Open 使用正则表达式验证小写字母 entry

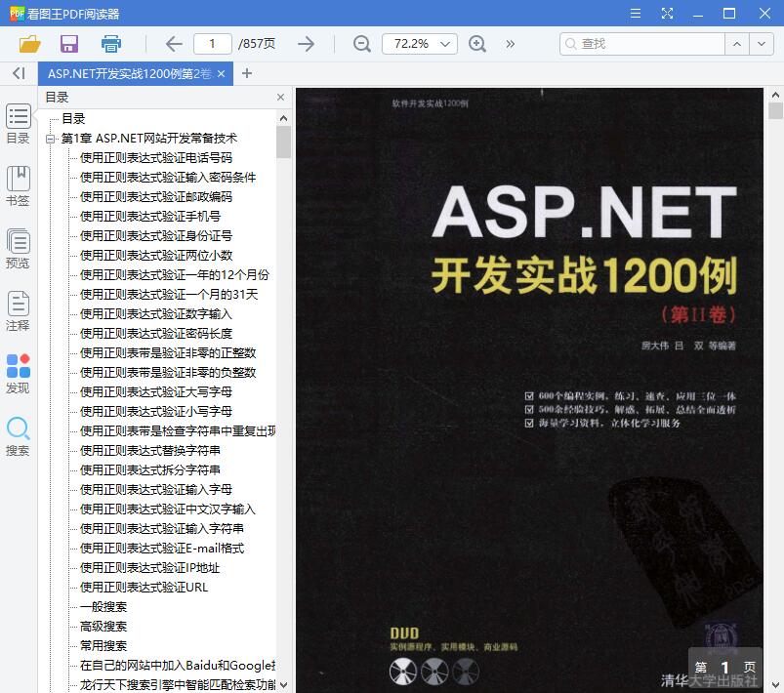pyautogui.click(x=156, y=412)
